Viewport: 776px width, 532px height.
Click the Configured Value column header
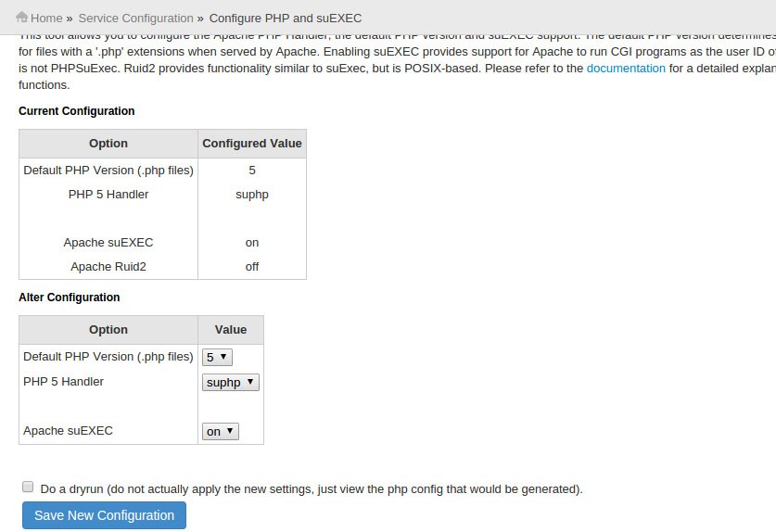point(252,144)
